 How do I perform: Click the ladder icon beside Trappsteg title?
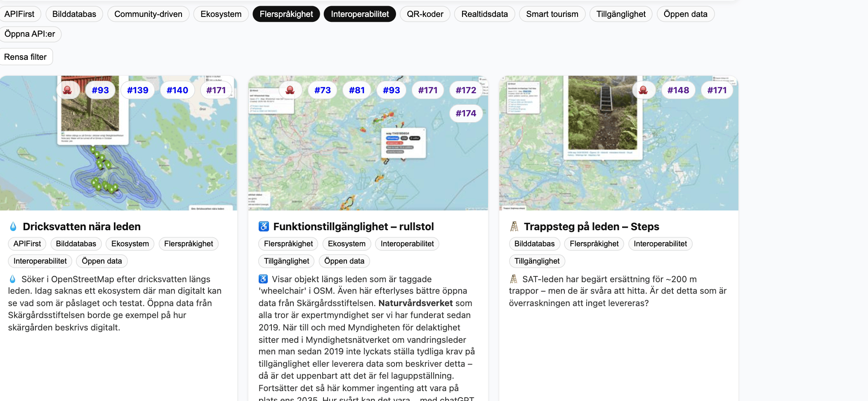click(514, 226)
